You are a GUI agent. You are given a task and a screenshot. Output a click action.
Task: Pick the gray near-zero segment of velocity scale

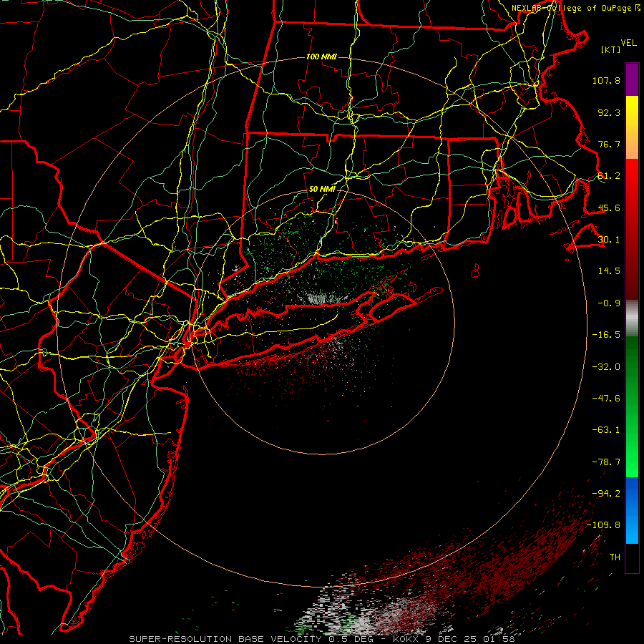click(x=632, y=318)
